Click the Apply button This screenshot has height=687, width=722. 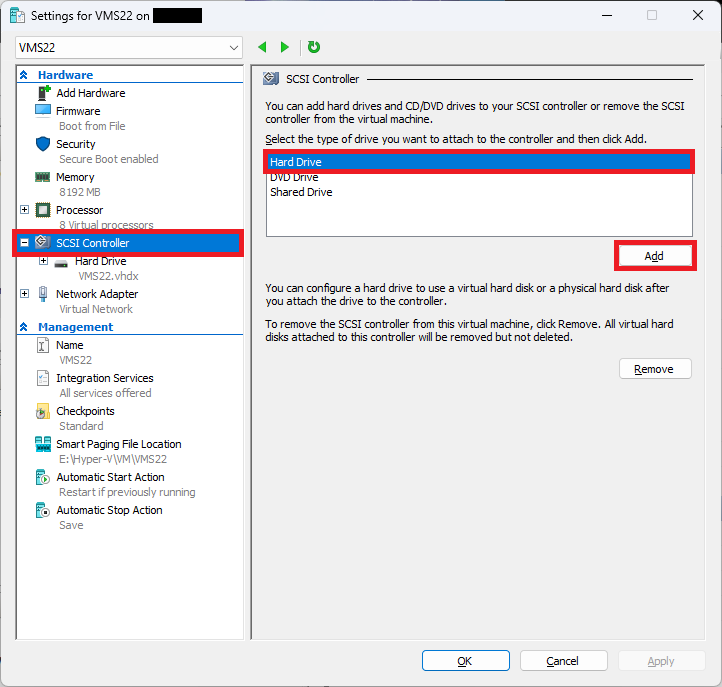[x=662, y=661]
